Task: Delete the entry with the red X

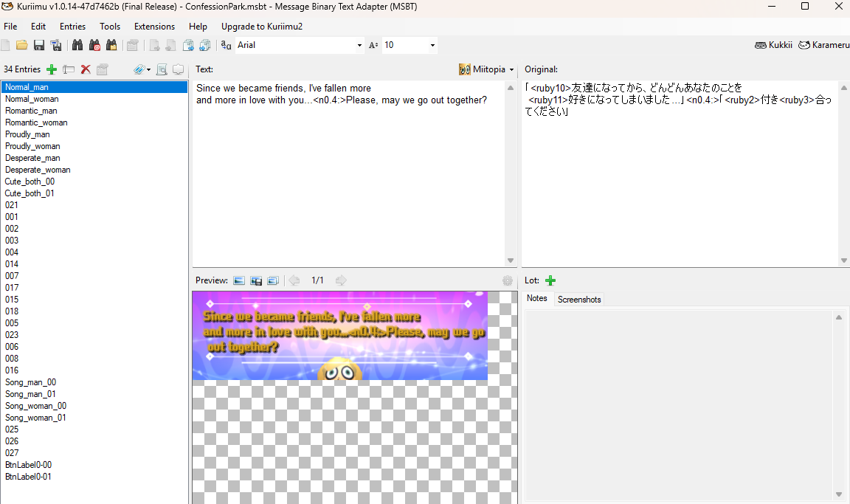Action: pyautogui.click(x=86, y=69)
